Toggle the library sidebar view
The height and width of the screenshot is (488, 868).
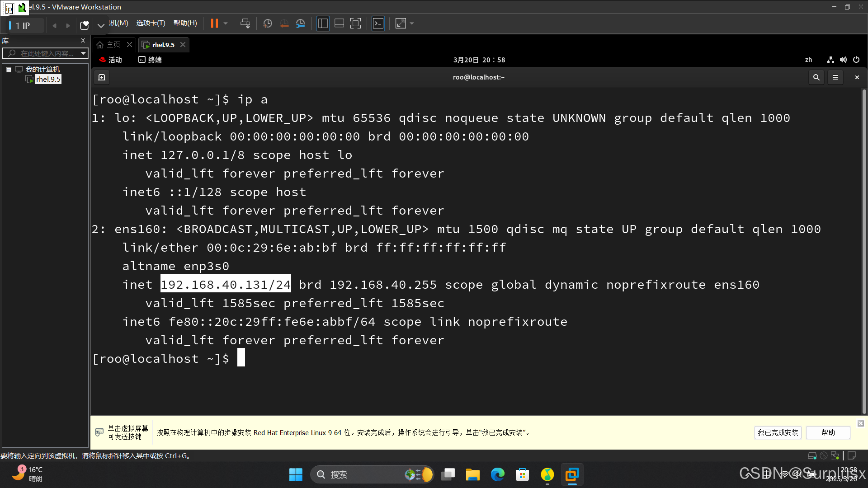[323, 23]
